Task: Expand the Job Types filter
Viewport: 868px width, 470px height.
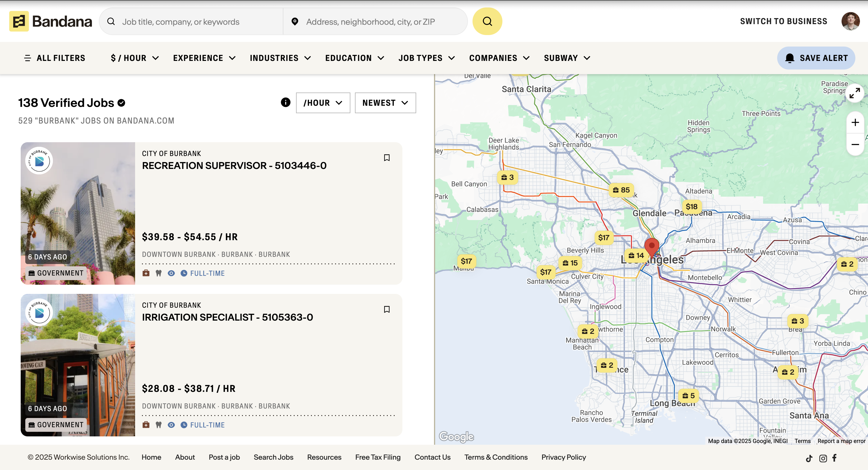Action: click(426, 58)
